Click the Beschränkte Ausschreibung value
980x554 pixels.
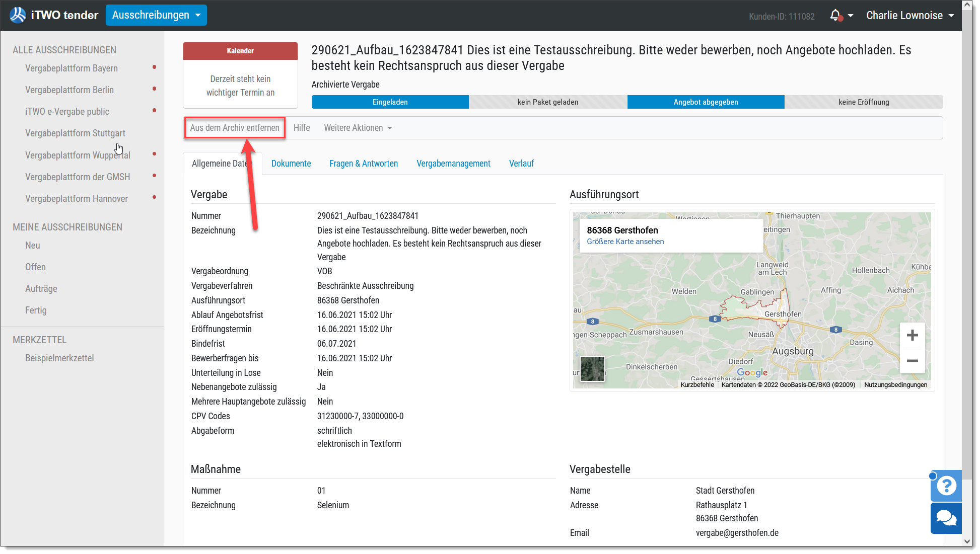pos(366,285)
